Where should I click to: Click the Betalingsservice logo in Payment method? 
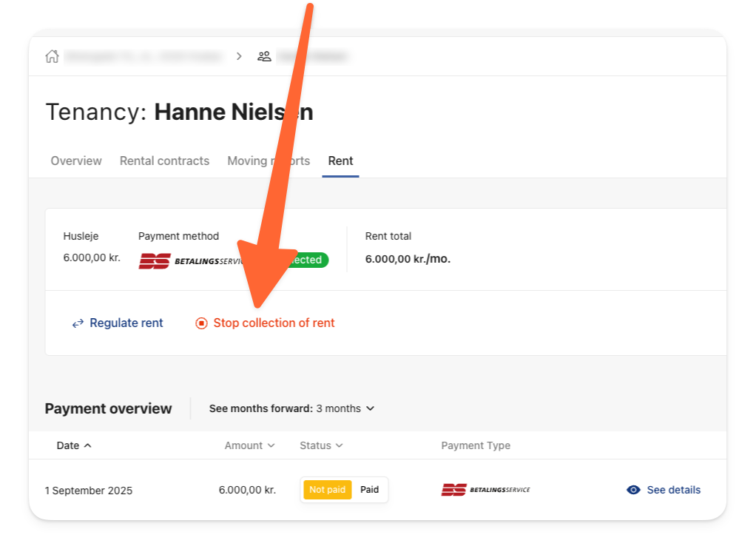191,260
